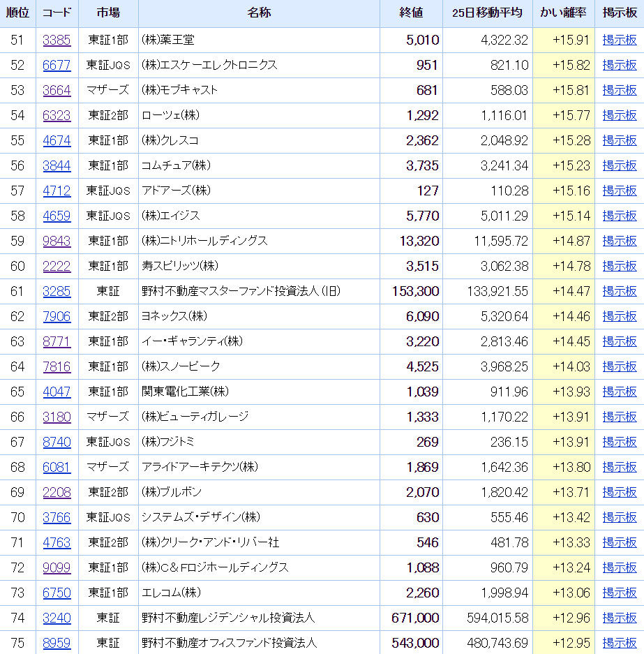Select the 名称 column header

[x=259, y=13]
